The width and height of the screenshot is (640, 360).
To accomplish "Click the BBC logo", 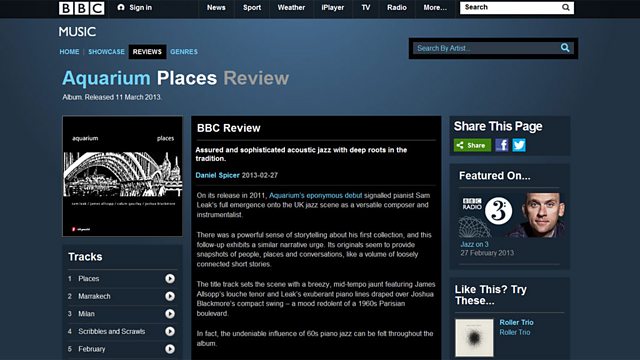I will coord(82,8).
